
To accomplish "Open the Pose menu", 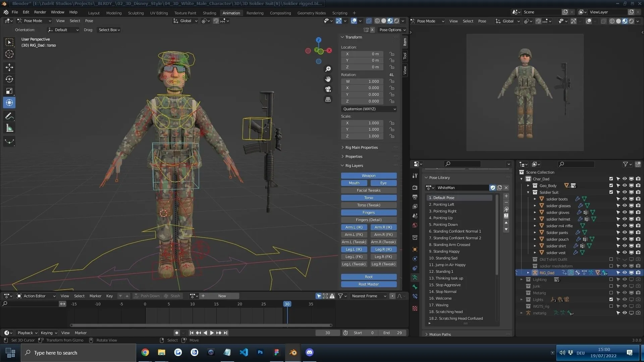I will coord(89,21).
